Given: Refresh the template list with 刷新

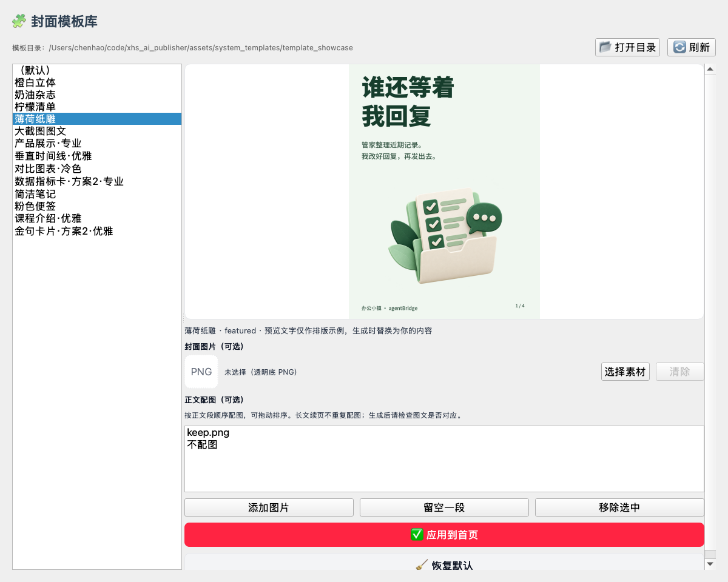Looking at the screenshot, I should (692, 47).
